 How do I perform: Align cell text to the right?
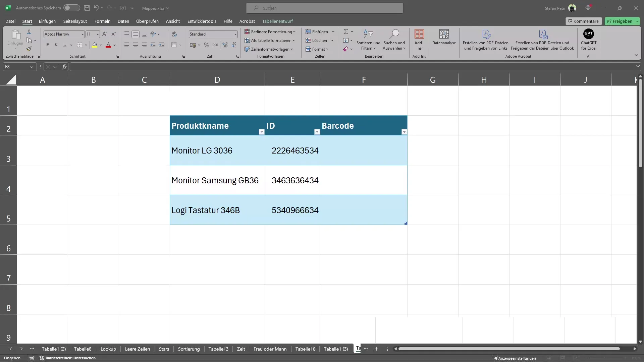coord(144,45)
